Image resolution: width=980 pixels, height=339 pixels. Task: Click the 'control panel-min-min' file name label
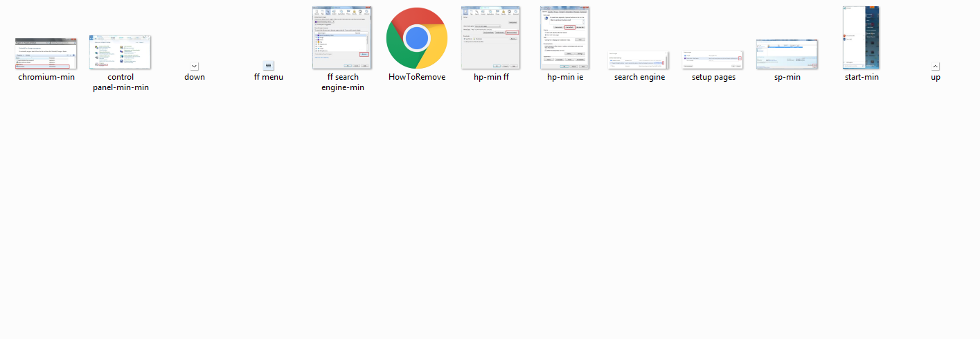[121, 82]
